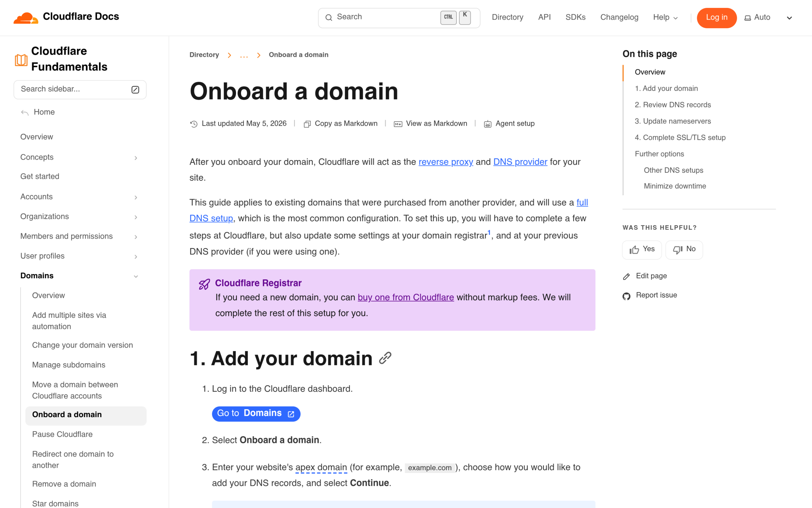812x508 pixels.
Task: Jump to 1. Add your domain section
Action: point(666,89)
